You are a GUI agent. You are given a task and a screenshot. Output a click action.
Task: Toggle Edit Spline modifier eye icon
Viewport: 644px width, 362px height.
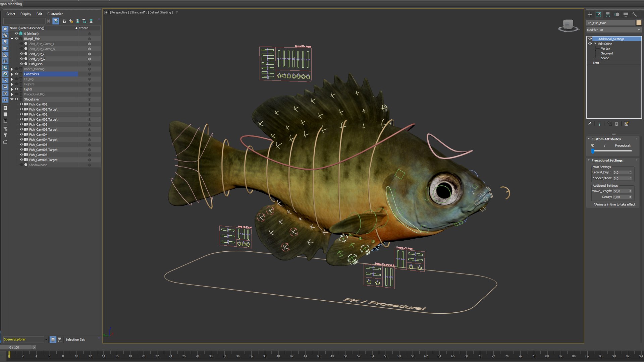(590, 44)
